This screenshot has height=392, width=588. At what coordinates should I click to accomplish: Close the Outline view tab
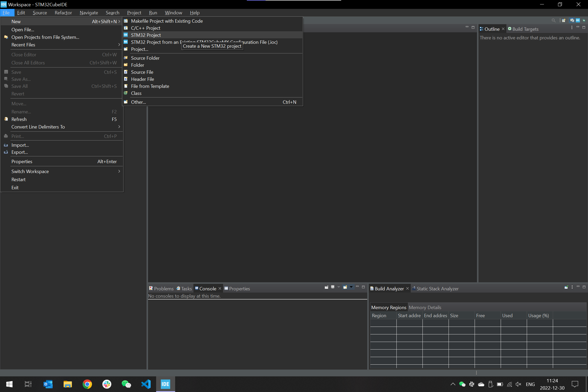[503, 29]
